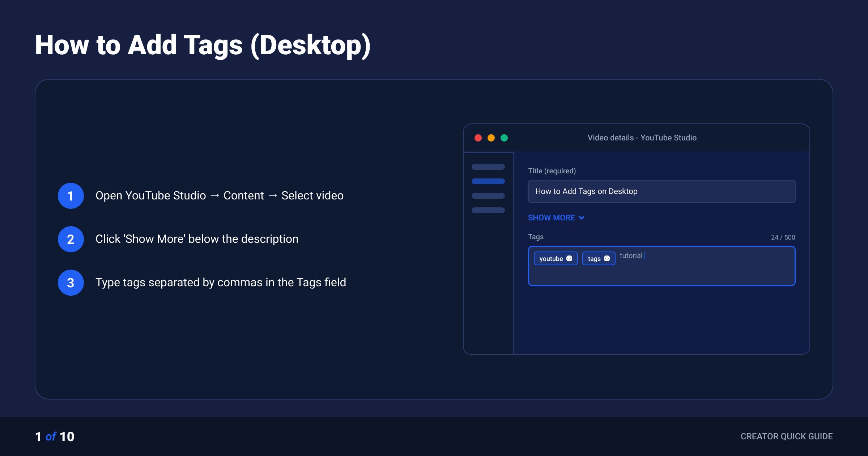Click the 'CREATOR QUICK GUIDE' footer text
The height and width of the screenshot is (456, 868).
(787, 436)
